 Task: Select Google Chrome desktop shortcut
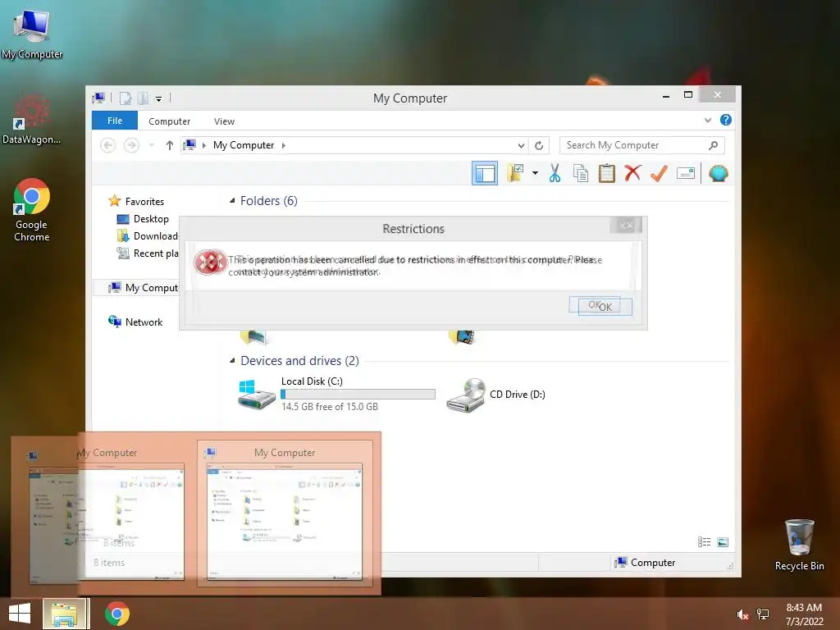(x=32, y=210)
